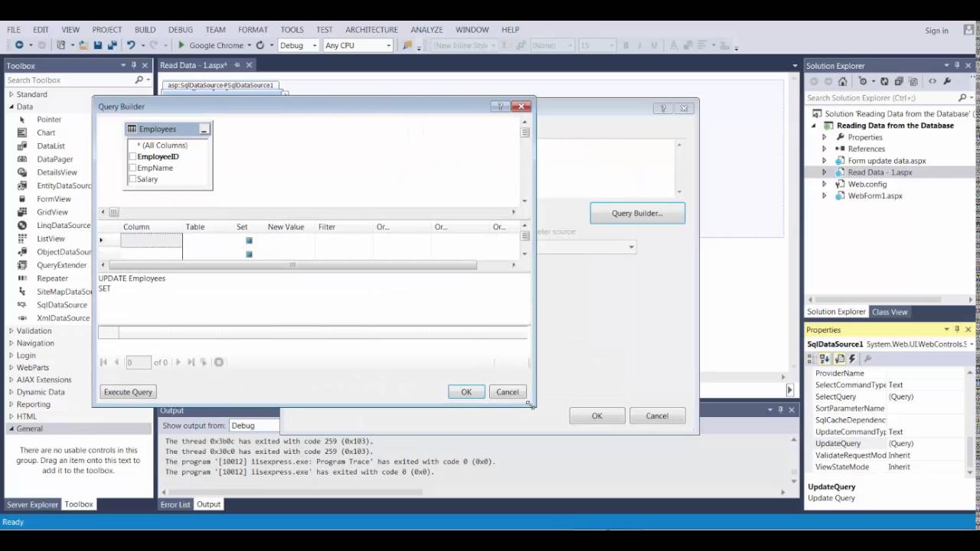980x551 pixels.
Task: Pin the Toolbox panel with pushpin icon
Action: 134,65
